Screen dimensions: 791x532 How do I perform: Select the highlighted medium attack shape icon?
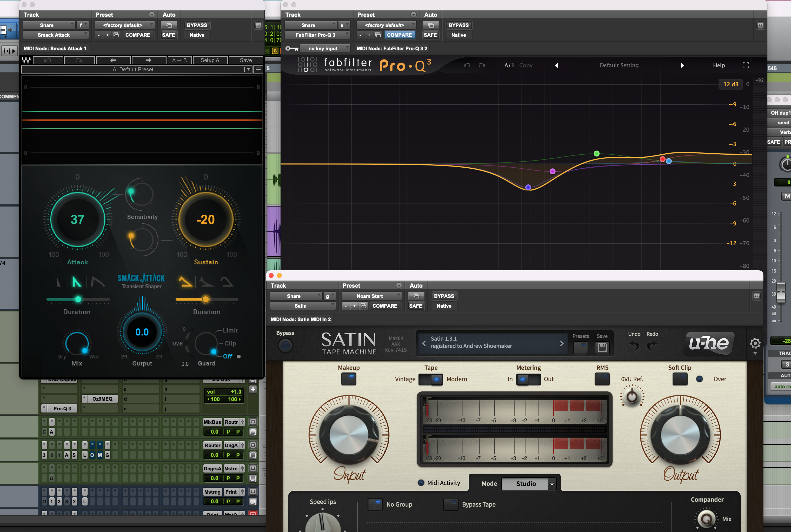[77, 282]
